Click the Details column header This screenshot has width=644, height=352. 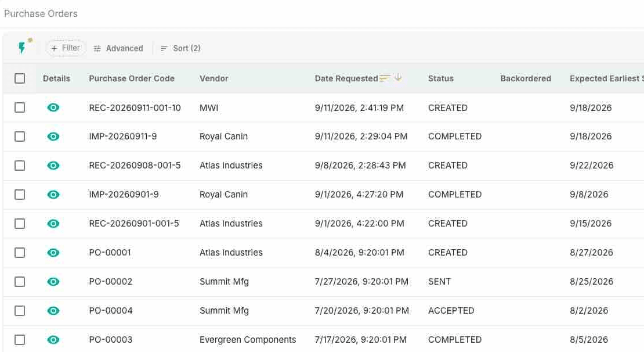coord(57,78)
